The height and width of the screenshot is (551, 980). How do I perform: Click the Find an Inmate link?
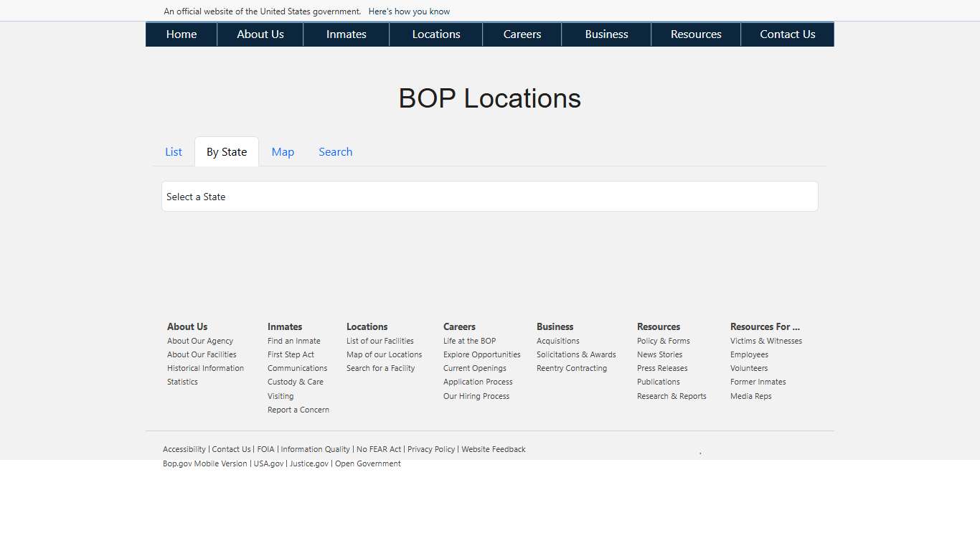pos(293,340)
